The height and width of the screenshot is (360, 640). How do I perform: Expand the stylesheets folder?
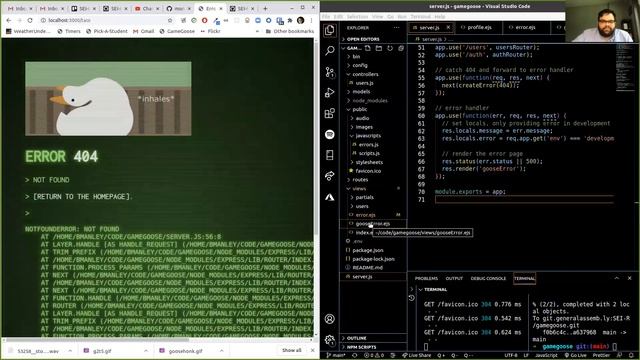click(x=369, y=162)
